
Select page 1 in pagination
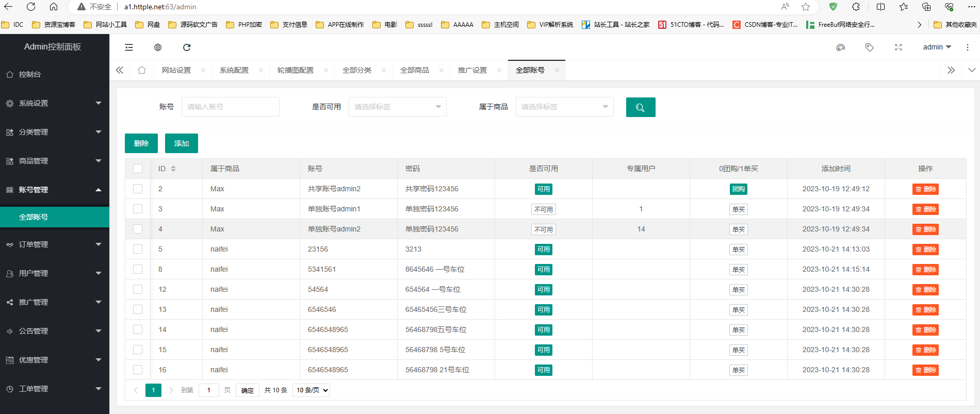pyautogui.click(x=153, y=390)
